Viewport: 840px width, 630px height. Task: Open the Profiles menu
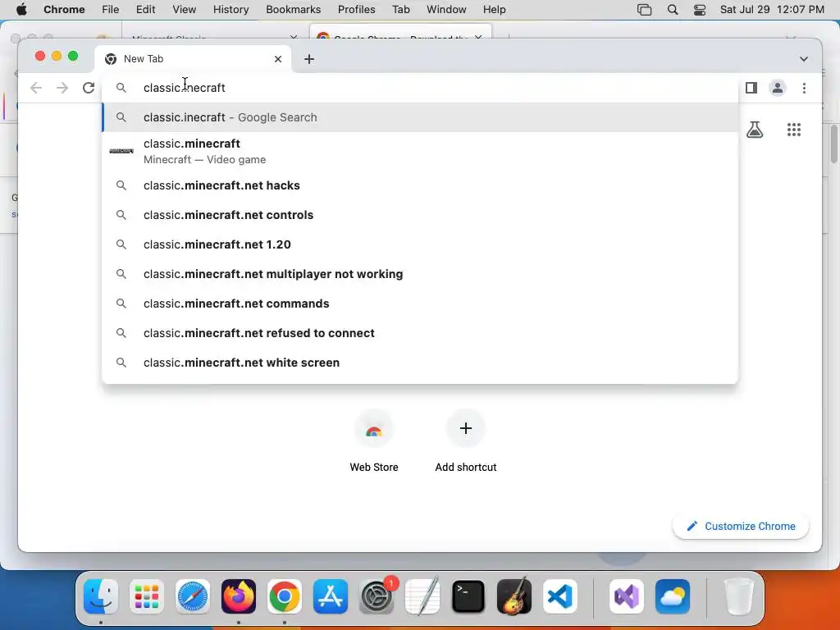(356, 10)
